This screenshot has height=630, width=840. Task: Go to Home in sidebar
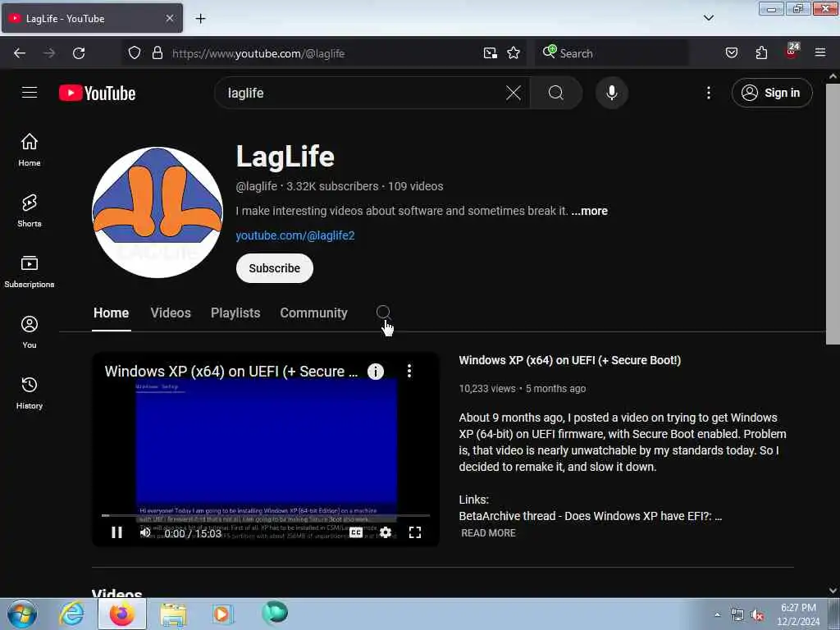tap(30, 150)
